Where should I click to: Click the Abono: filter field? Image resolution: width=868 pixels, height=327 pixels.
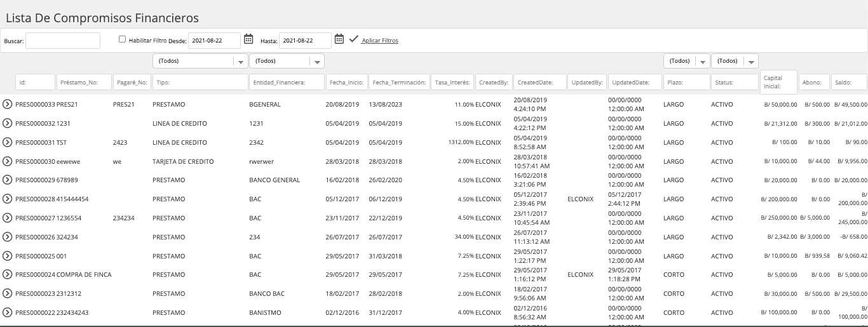814,82
